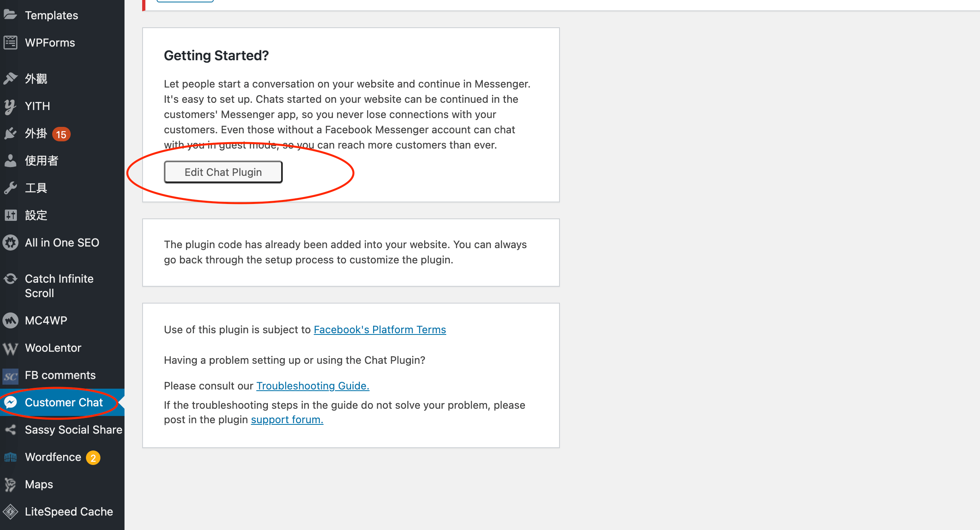980x530 pixels.
Task: Click the Sassy Social Share icon
Action: [x=10, y=430]
